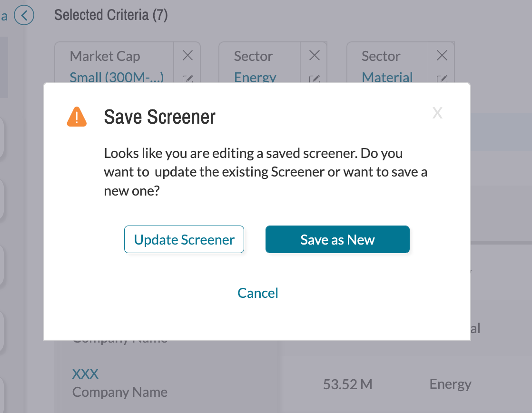The height and width of the screenshot is (413, 532).
Task: Click Energy sector in XXX row
Action: (x=450, y=384)
